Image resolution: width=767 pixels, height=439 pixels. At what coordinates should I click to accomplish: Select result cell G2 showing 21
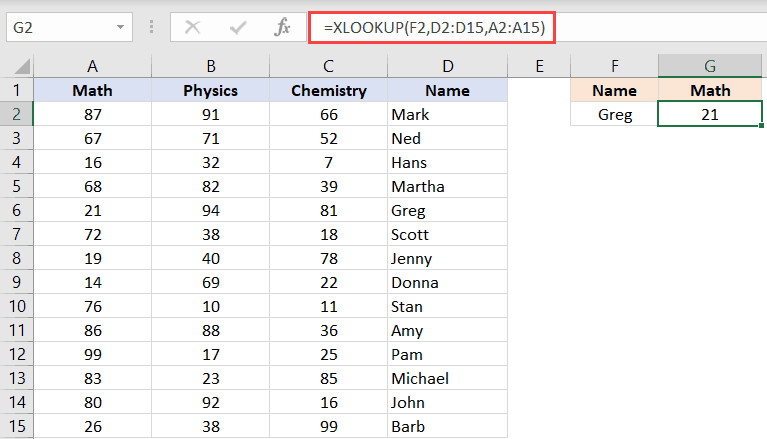point(710,115)
